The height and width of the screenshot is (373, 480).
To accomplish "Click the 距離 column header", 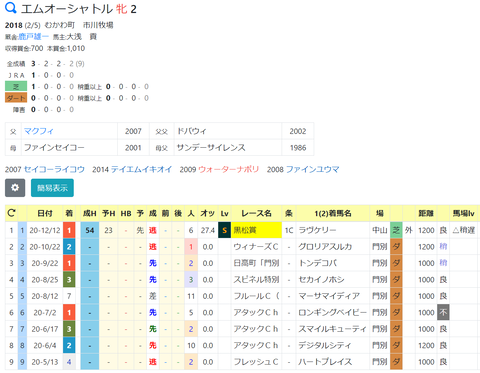I will [x=426, y=213].
